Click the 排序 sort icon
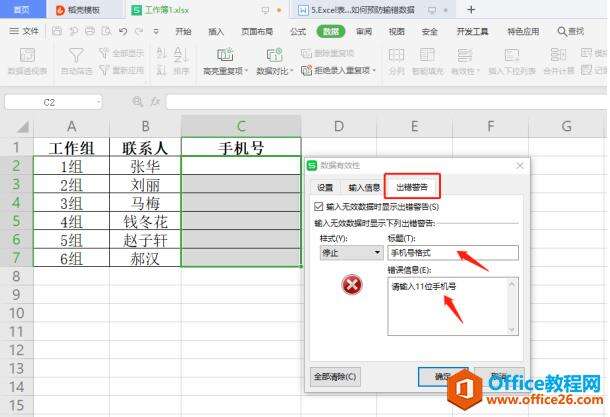 [x=180, y=55]
